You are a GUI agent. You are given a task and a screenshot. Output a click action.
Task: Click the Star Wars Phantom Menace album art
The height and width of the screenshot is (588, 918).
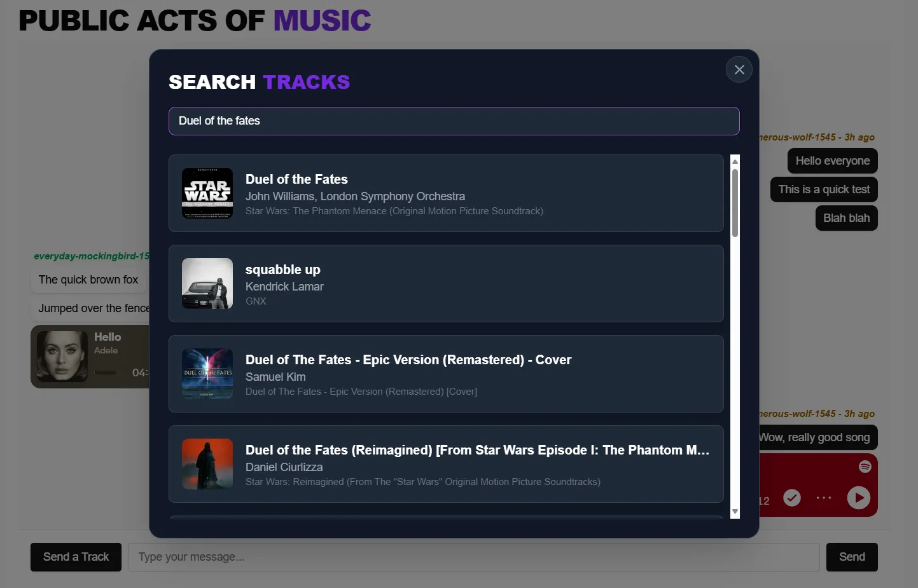pos(207,193)
